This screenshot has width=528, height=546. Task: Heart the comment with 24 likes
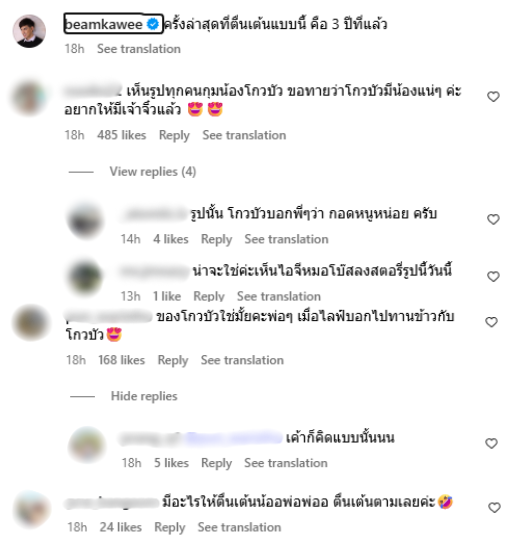(494, 508)
